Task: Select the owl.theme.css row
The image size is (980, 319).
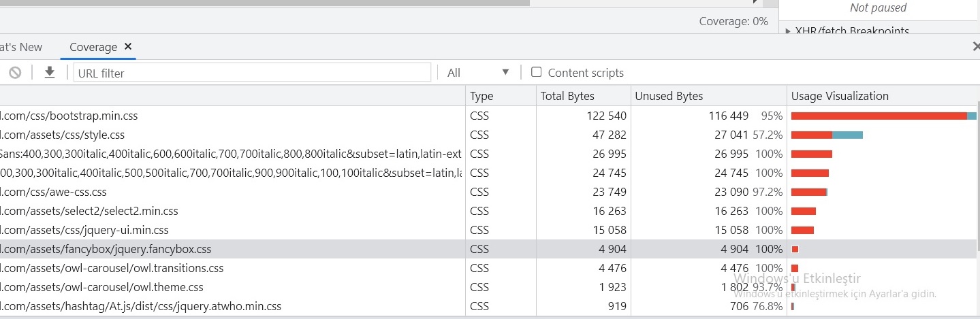Action: [x=490, y=287]
